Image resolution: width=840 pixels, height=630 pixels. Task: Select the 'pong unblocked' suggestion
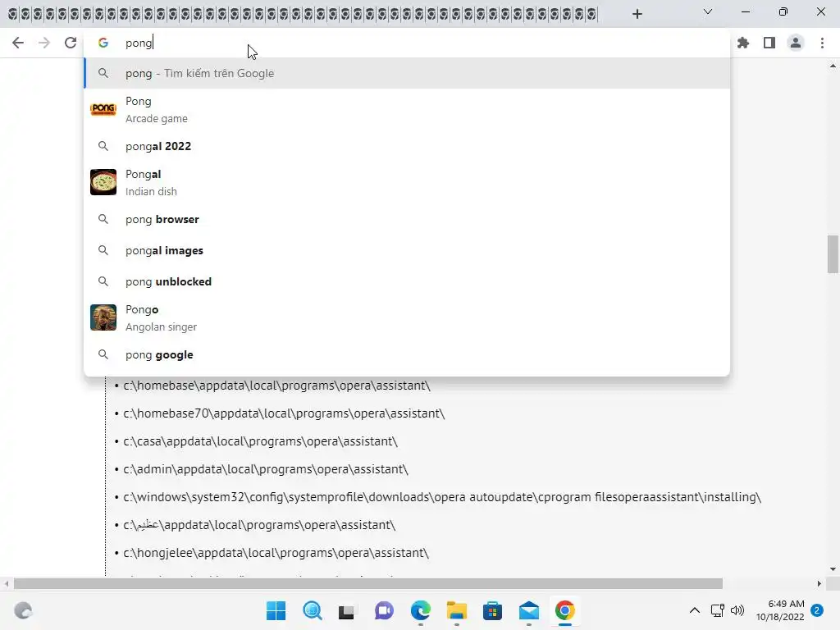coord(407,281)
